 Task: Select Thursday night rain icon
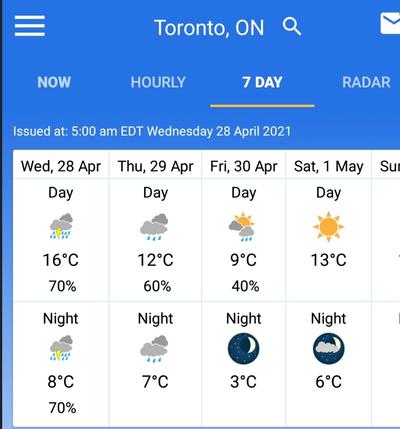pos(154,349)
